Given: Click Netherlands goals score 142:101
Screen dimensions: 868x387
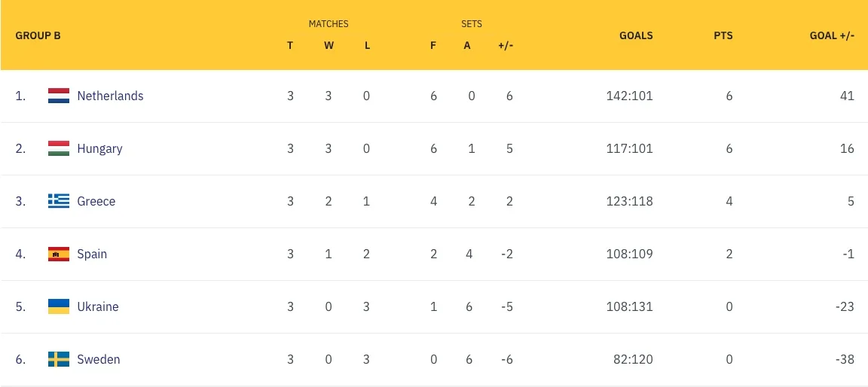Looking at the screenshot, I should [629, 96].
